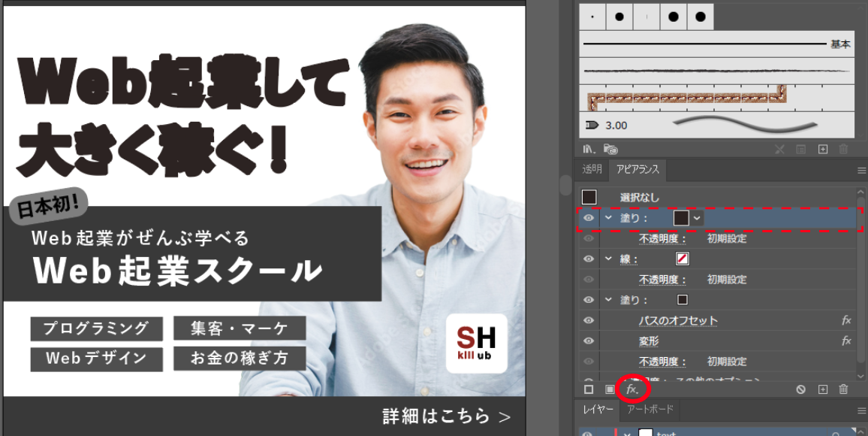Click the お金の稼ぎ方 label in the banner
Image resolution: width=868 pixels, height=436 pixels.
coord(240,359)
